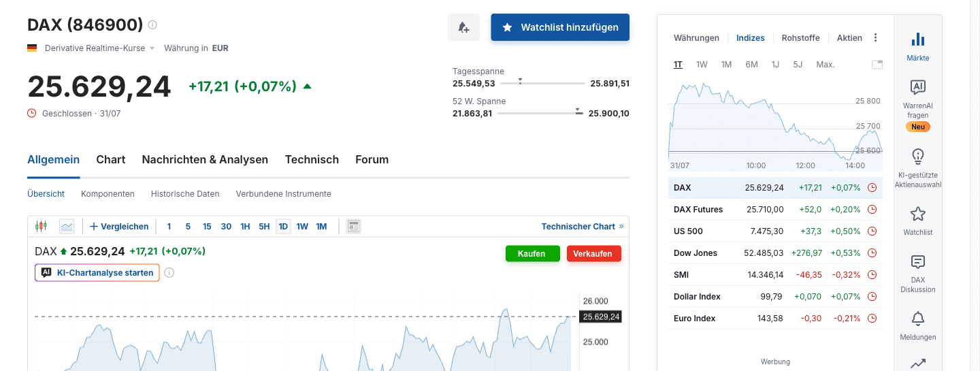Click clock icon in DAX Futures row
The image size is (980, 371).
pyautogui.click(x=872, y=210)
